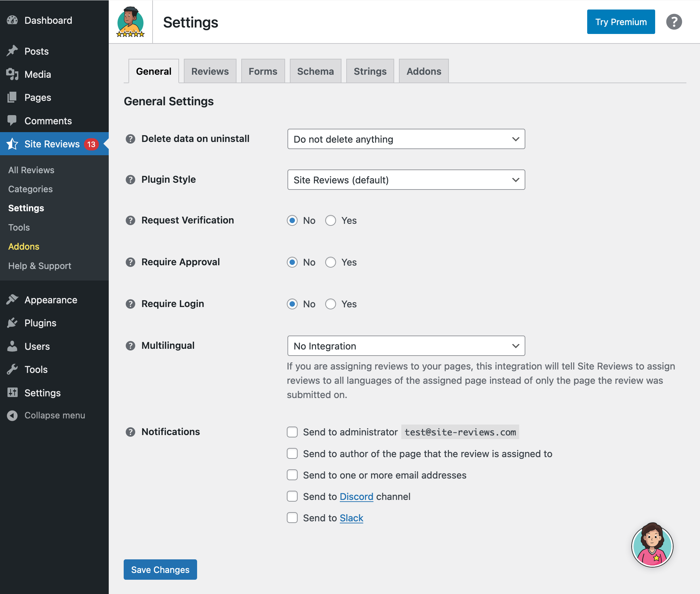
Task: Open the Multilingual integration dropdown
Action: (x=406, y=346)
